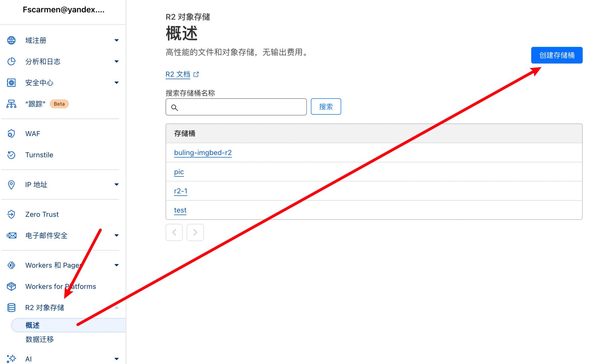This screenshot has width=590, height=364.
Task: Click the Turnstile checkmark icon
Action: pyautogui.click(x=11, y=155)
